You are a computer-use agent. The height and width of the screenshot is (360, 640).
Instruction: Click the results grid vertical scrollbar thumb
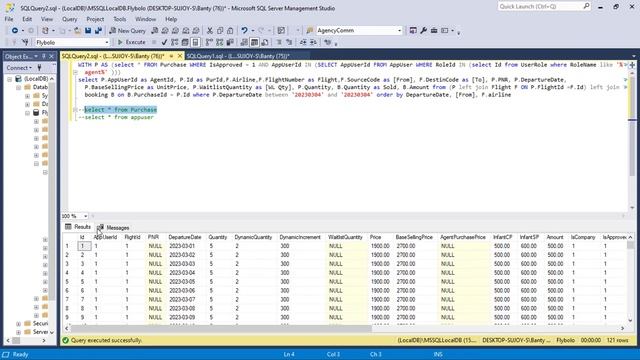[631, 245]
